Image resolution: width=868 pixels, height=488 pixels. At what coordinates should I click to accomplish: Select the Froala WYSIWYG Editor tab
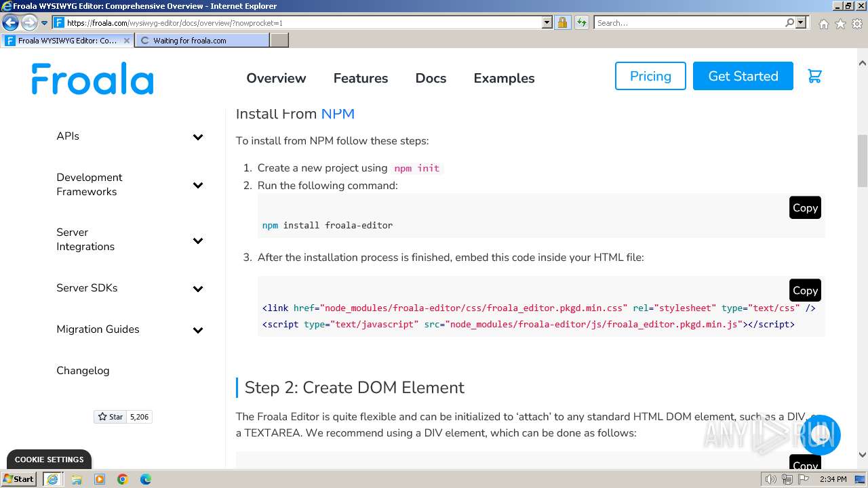[x=67, y=41]
